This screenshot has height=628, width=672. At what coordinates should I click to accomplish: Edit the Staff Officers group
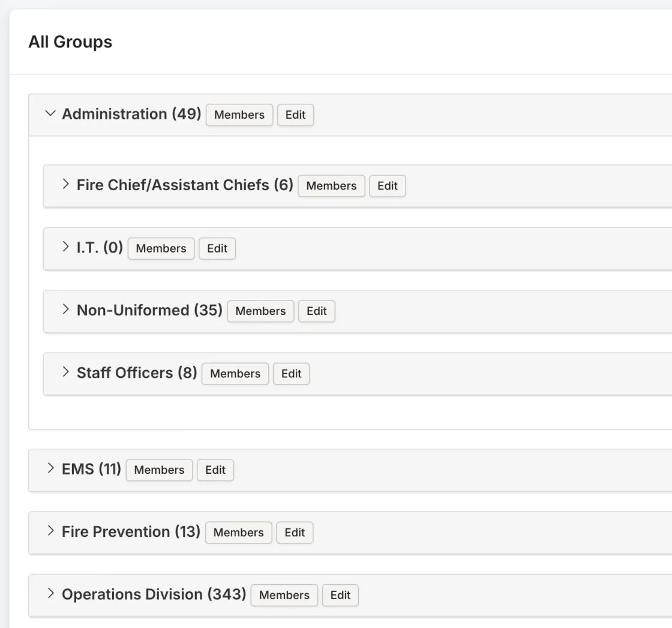pyautogui.click(x=292, y=374)
